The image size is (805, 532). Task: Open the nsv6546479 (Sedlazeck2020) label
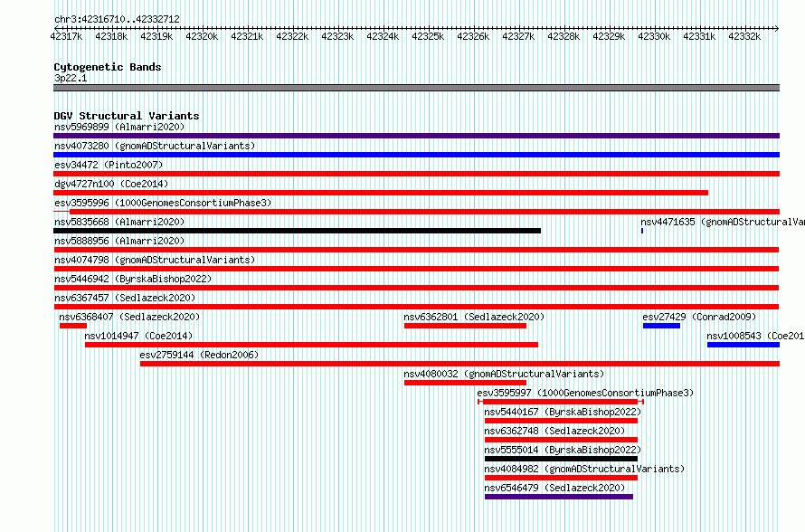(554, 488)
